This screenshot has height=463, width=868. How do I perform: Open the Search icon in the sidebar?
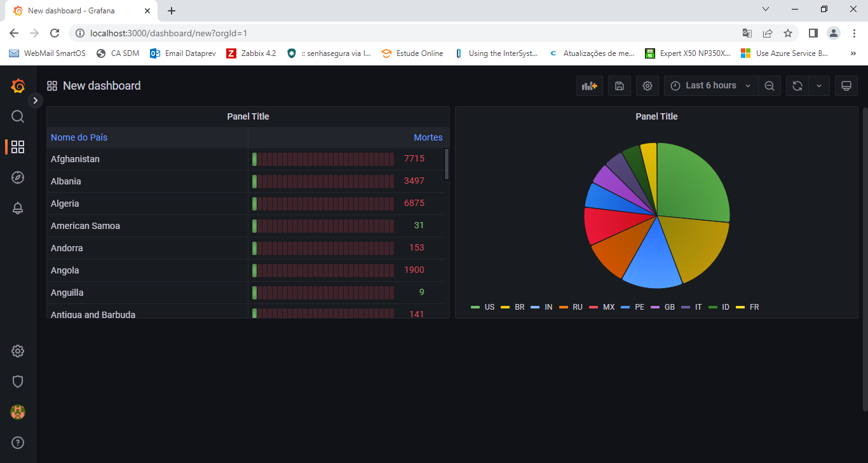(x=18, y=116)
